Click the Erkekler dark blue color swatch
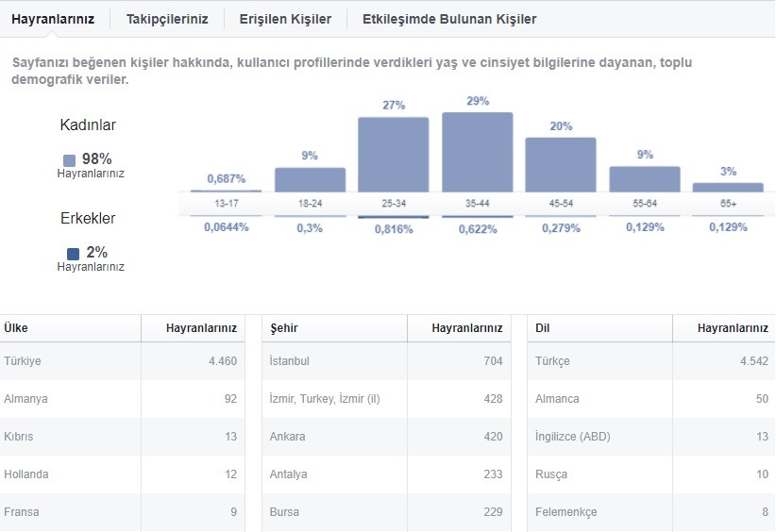This screenshot has width=776, height=532. point(73,254)
